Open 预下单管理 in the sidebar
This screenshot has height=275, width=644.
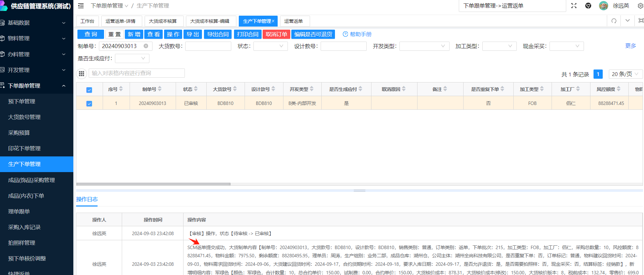pos(22,101)
